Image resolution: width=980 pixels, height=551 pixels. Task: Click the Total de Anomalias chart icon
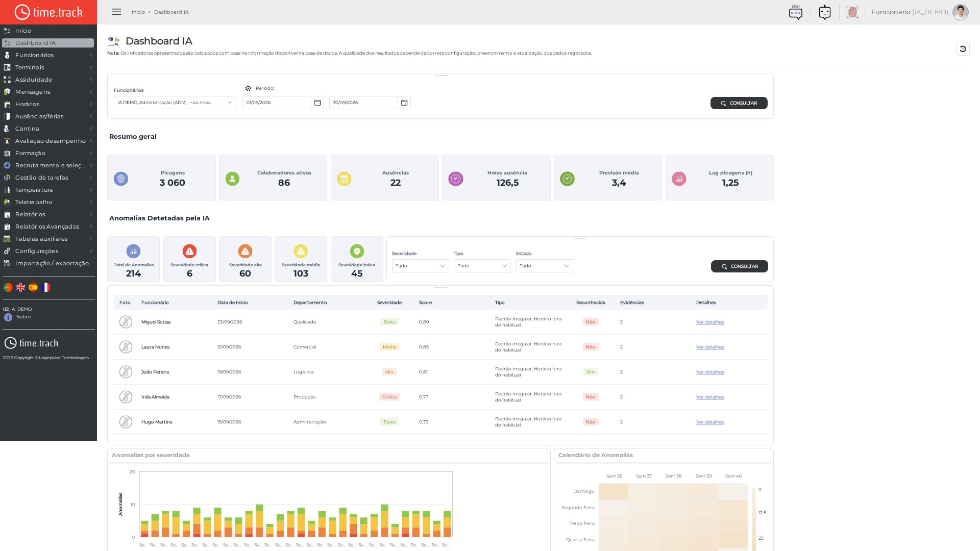click(133, 251)
